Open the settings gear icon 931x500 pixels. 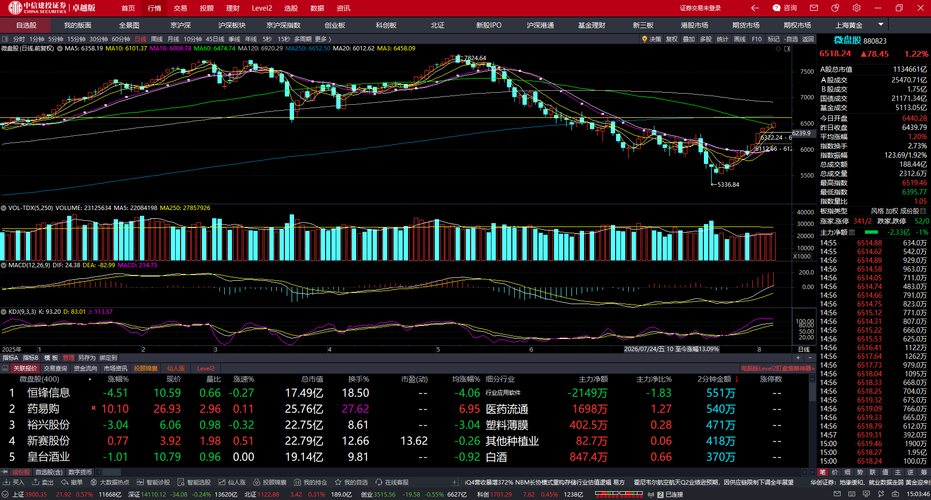point(856,8)
